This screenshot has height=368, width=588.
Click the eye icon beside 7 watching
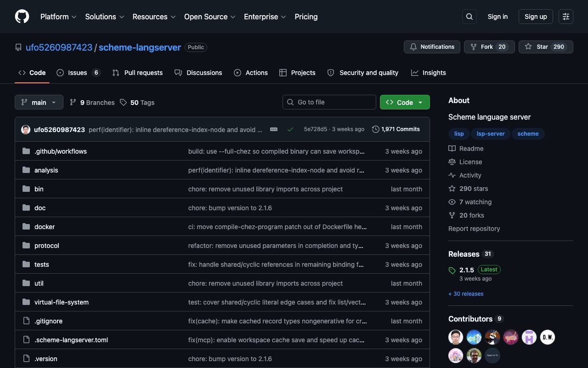tap(452, 202)
